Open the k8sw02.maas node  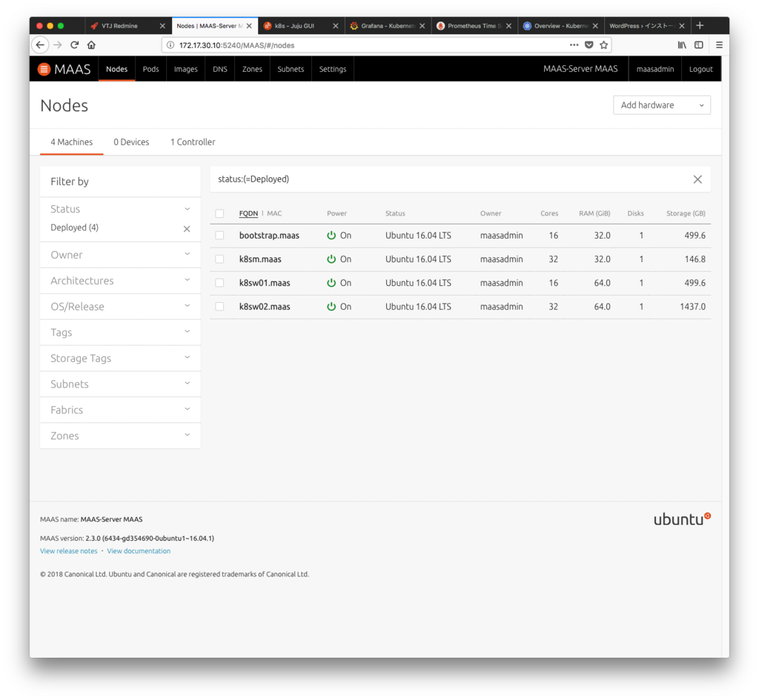click(265, 307)
